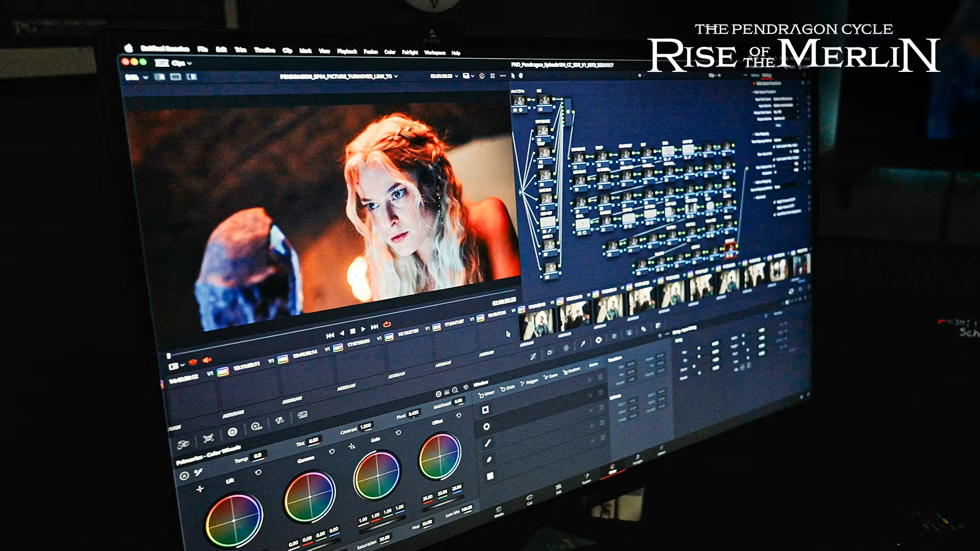Image resolution: width=980 pixels, height=551 pixels.
Task: Click the loop playback icon
Action: (387, 324)
